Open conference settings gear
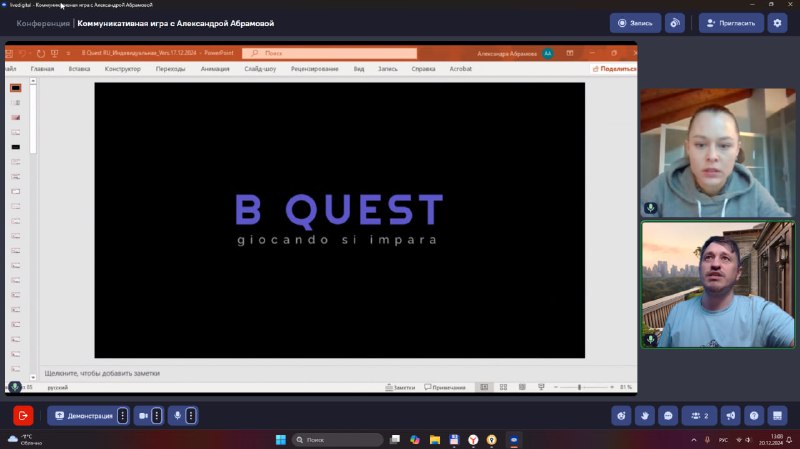The image size is (800, 449). (777, 23)
